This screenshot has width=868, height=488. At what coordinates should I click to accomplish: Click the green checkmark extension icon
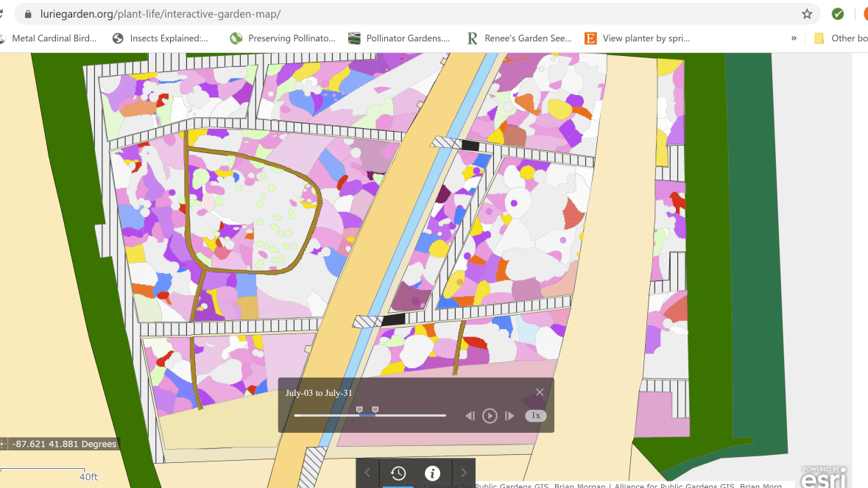pos(838,14)
